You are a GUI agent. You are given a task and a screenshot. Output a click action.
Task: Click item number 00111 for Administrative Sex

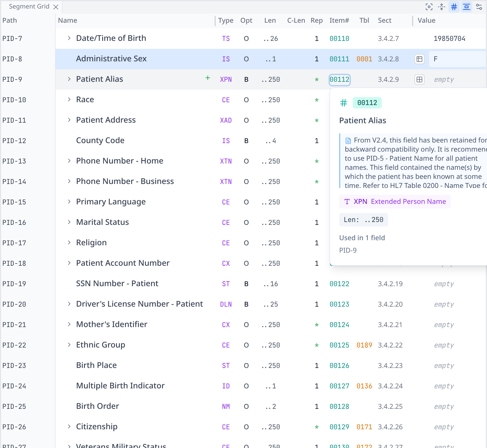pyautogui.click(x=339, y=59)
